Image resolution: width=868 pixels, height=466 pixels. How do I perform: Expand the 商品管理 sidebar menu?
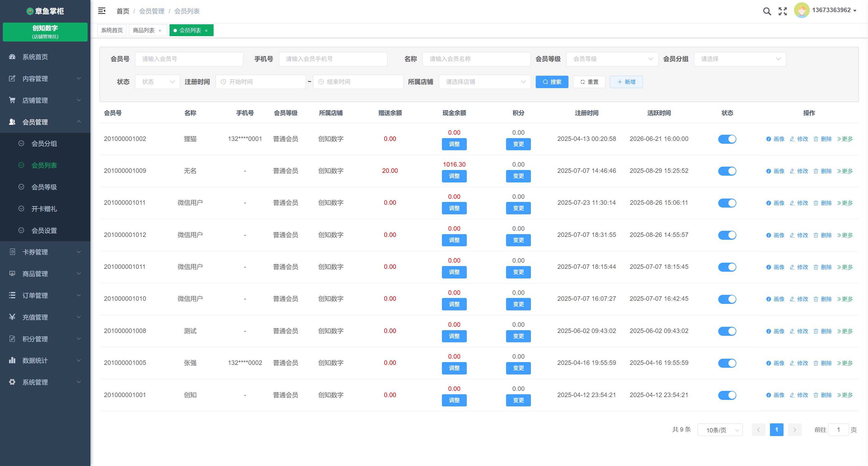click(x=45, y=274)
